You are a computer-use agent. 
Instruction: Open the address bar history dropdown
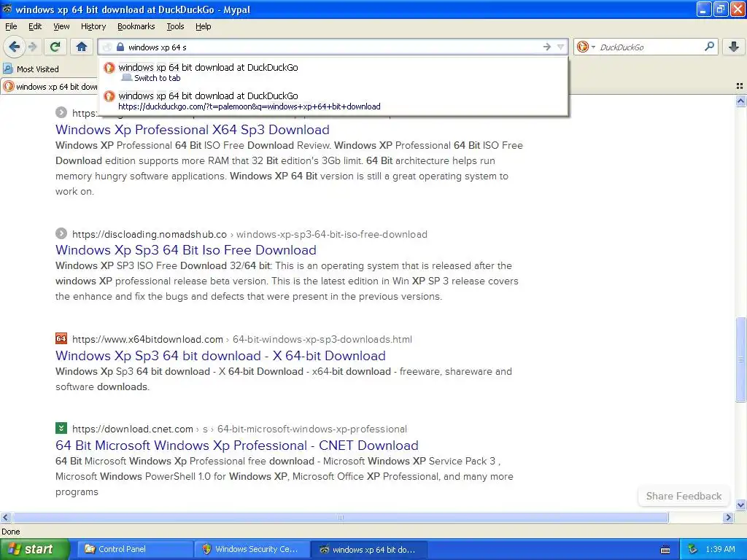[560, 47]
